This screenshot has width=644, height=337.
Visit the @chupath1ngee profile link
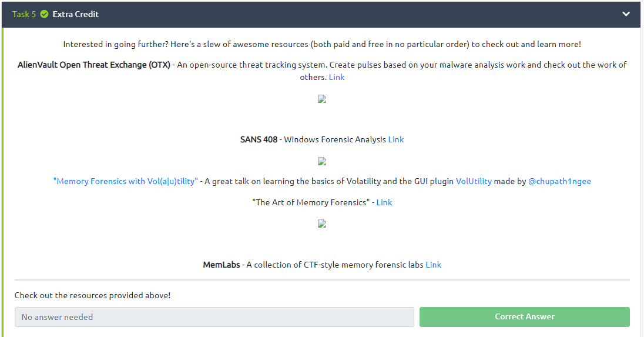[559, 181]
